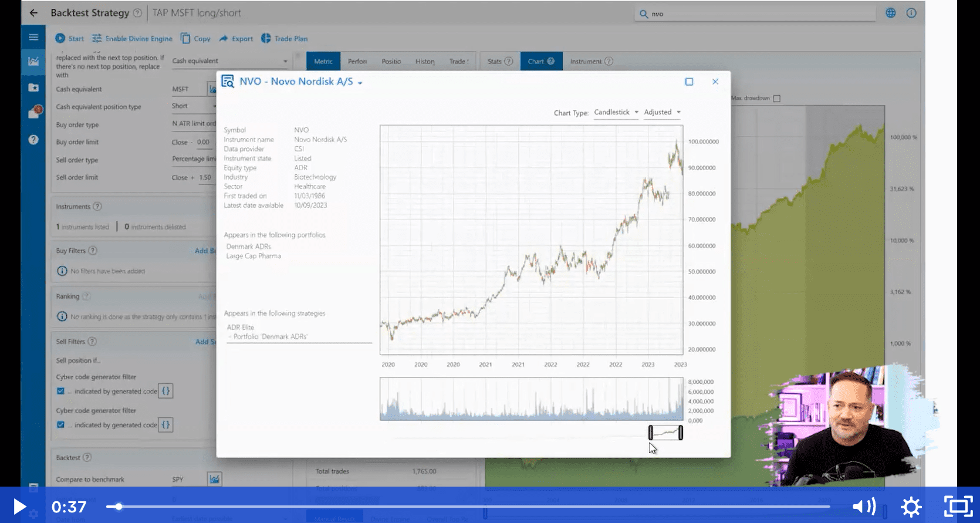Viewport: 980px width, 523px height.
Task: Toggle the Max. drawdown checkbox
Action: [x=777, y=99]
